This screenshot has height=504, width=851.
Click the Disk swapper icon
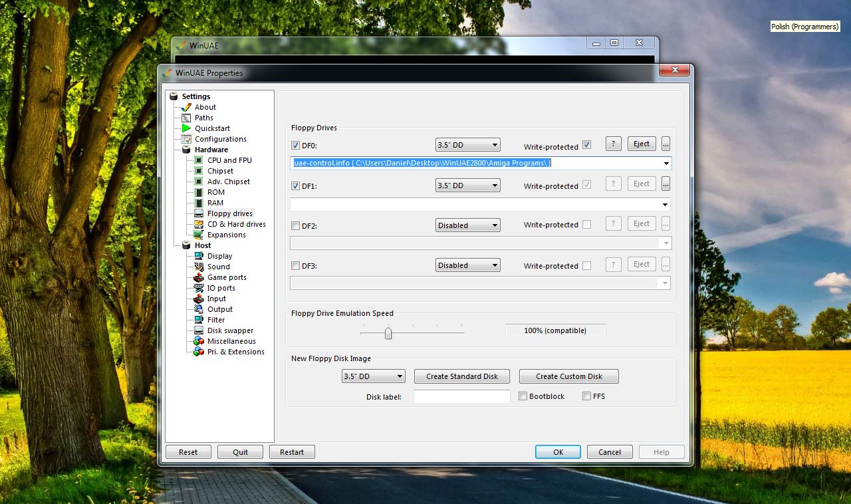[199, 330]
